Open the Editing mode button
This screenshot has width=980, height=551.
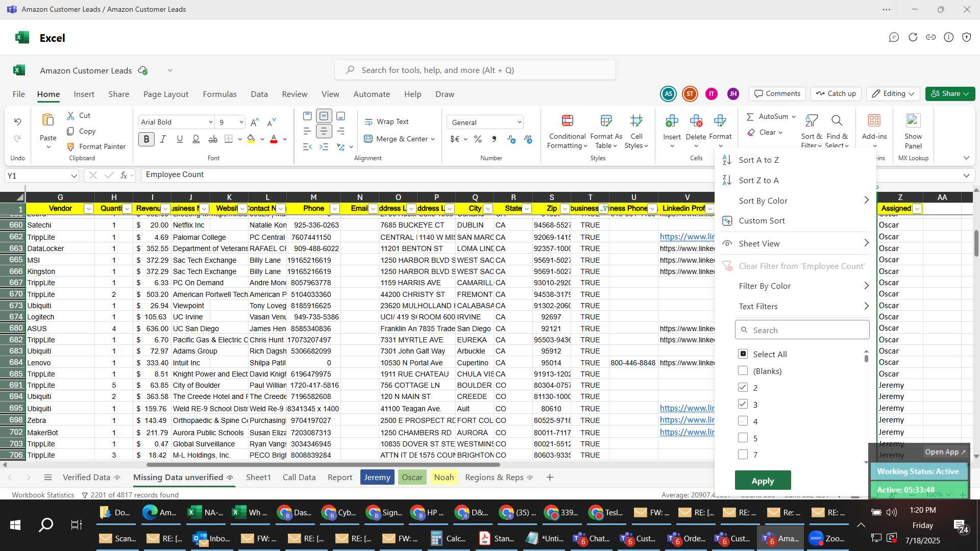[893, 94]
